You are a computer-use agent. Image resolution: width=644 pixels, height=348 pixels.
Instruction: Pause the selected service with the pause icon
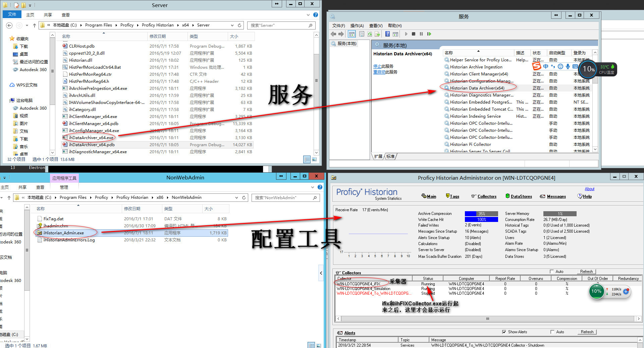421,34
